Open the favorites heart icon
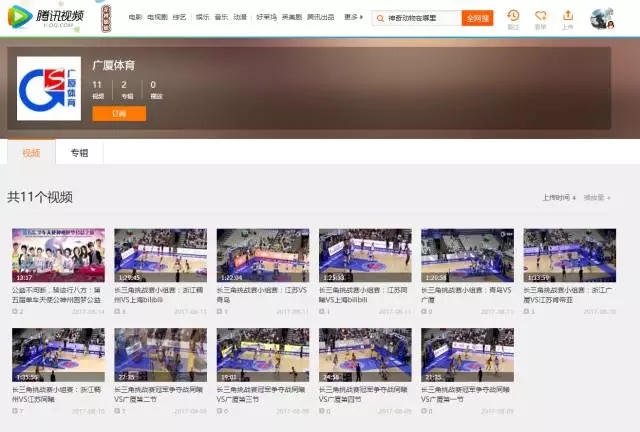Viewport: 640px width, 432px height. 541,16
